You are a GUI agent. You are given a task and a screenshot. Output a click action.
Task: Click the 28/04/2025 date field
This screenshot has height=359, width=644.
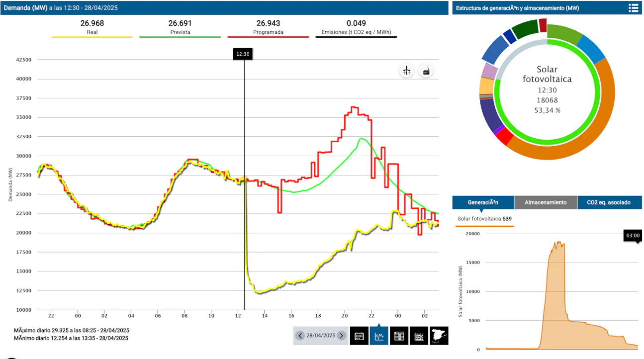click(x=321, y=336)
